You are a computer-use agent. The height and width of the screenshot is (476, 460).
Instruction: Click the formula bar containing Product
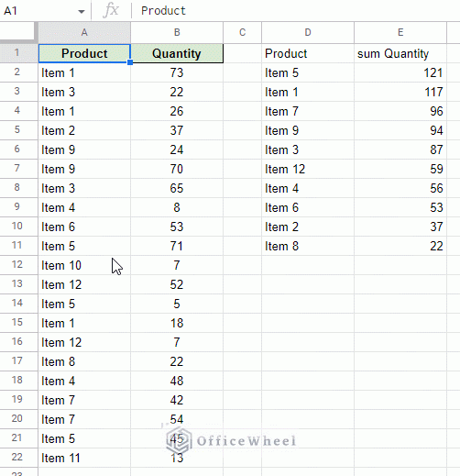pyautogui.click(x=295, y=11)
